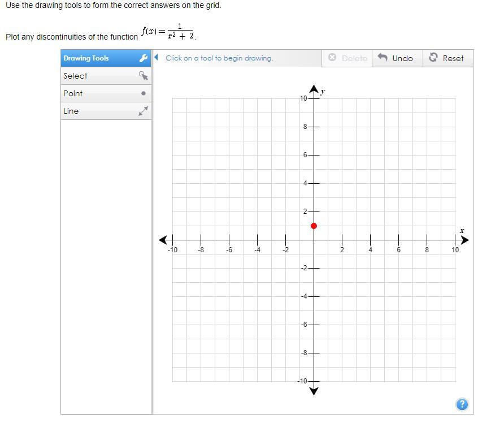The width and height of the screenshot is (504, 423).
Task: Click the Reset button
Action: point(448,58)
